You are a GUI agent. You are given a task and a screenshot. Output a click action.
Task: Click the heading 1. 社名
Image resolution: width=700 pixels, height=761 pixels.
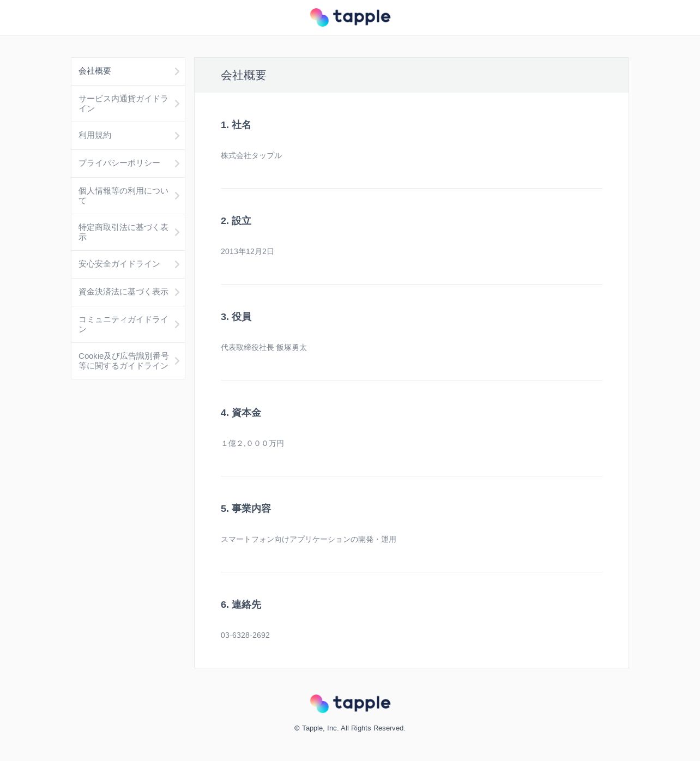[x=236, y=125]
